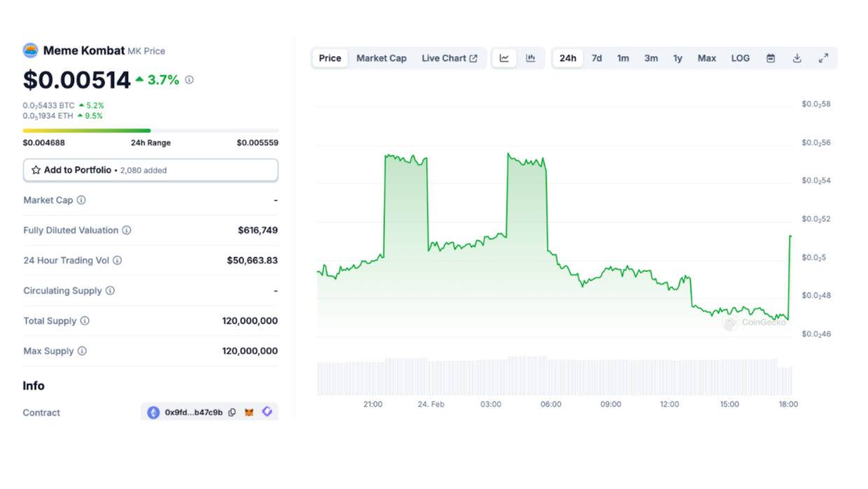Select the 1m time range
Image resolution: width=868 pixels, height=489 pixels.
[623, 58]
